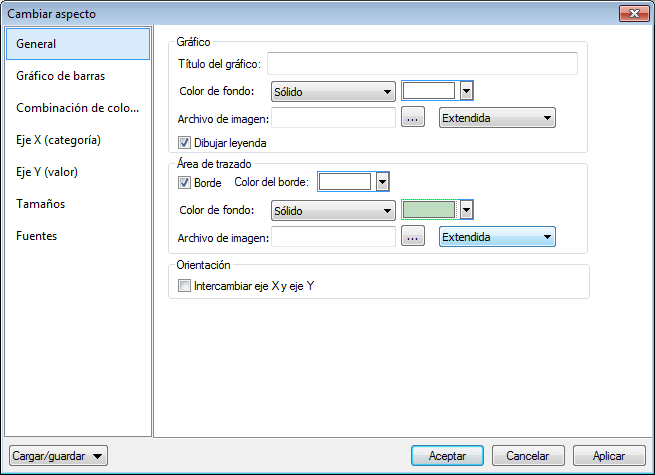
Task: Click browse button for chart image file
Action: [414, 118]
